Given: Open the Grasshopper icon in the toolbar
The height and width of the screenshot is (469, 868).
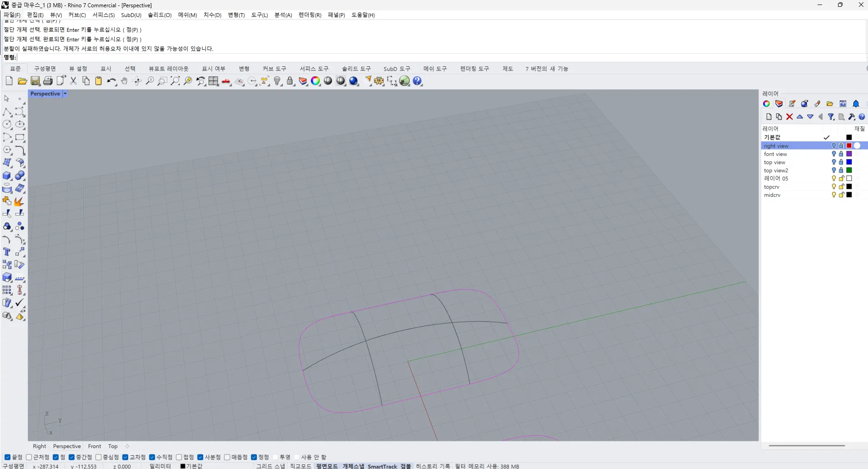Looking at the screenshot, I should tap(404, 81).
